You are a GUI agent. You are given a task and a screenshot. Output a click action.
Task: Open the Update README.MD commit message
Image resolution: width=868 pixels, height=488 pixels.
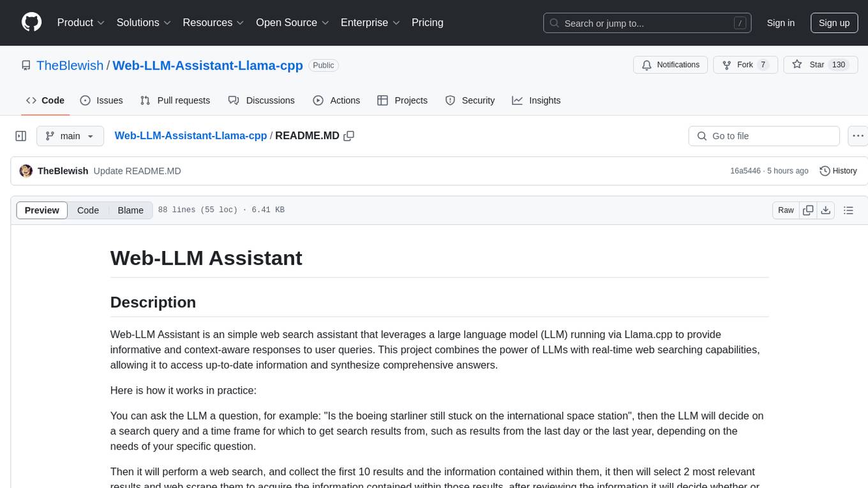pos(137,171)
